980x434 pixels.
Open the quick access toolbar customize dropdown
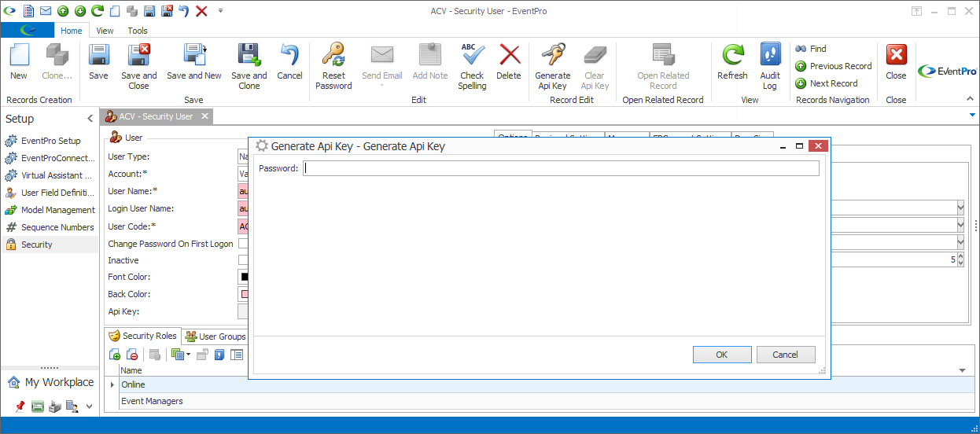pyautogui.click(x=220, y=11)
